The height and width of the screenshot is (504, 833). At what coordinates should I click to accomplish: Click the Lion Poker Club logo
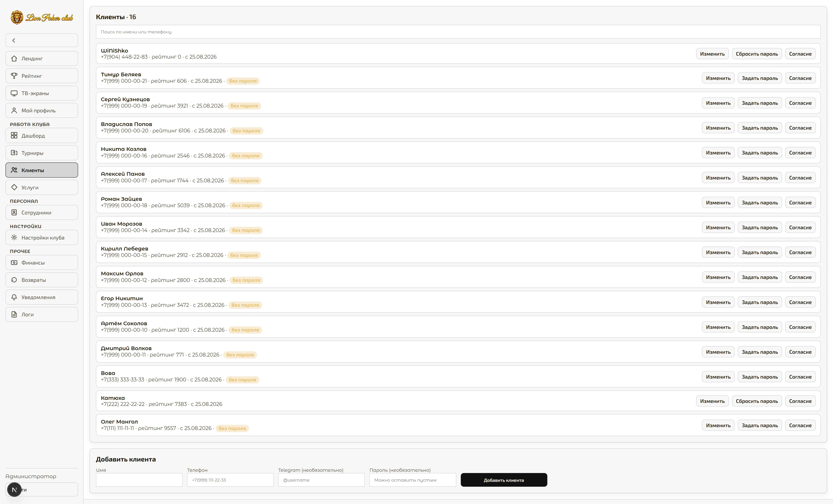[42, 17]
